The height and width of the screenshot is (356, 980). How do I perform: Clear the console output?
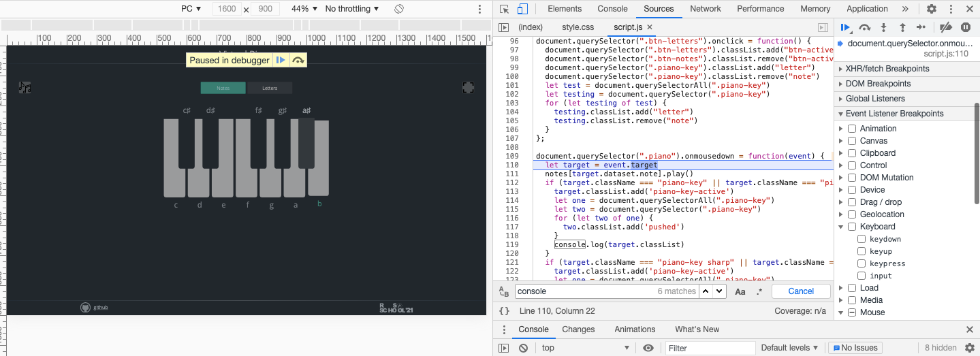point(523,348)
